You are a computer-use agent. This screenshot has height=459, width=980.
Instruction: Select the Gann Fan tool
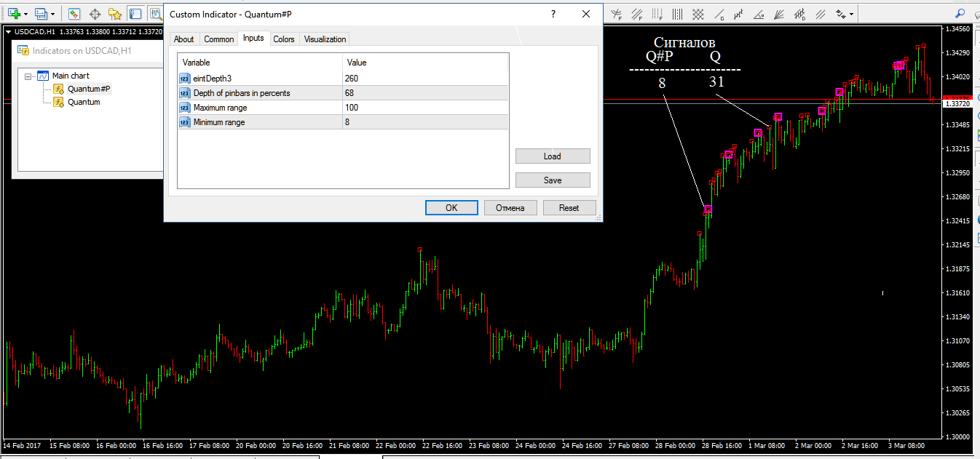click(x=779, y=14)
